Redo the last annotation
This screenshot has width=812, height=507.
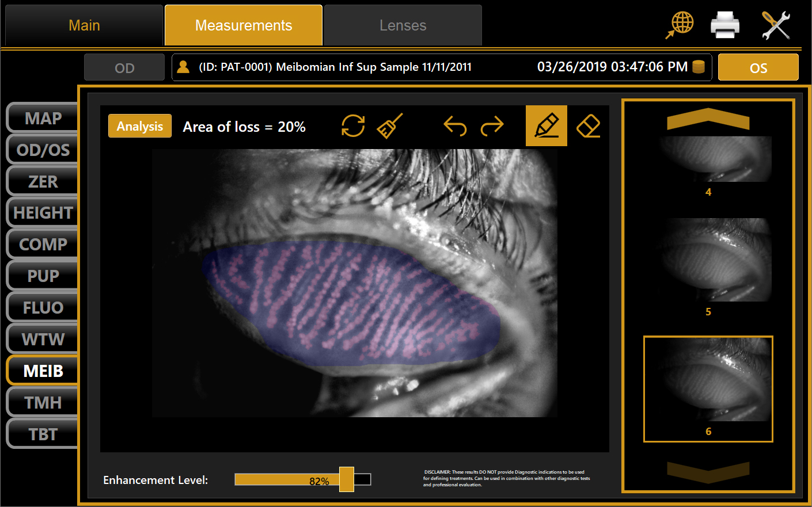click(492, 125)
